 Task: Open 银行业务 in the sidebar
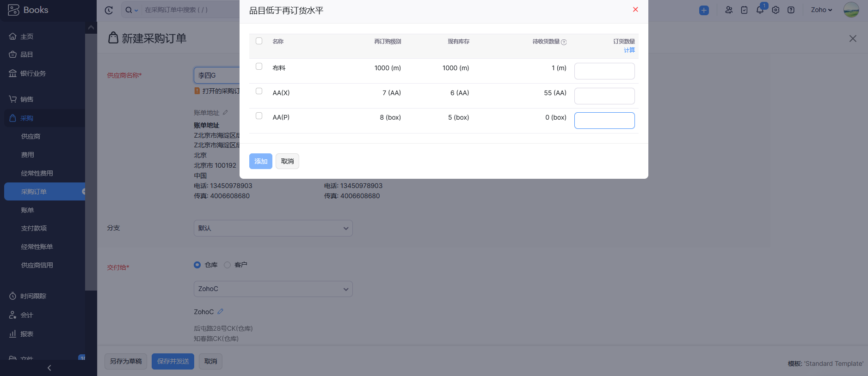(33, 73)
